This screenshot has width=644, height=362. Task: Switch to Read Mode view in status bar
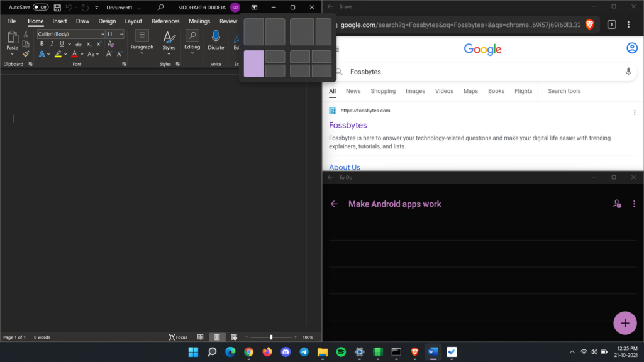point(200,337)
